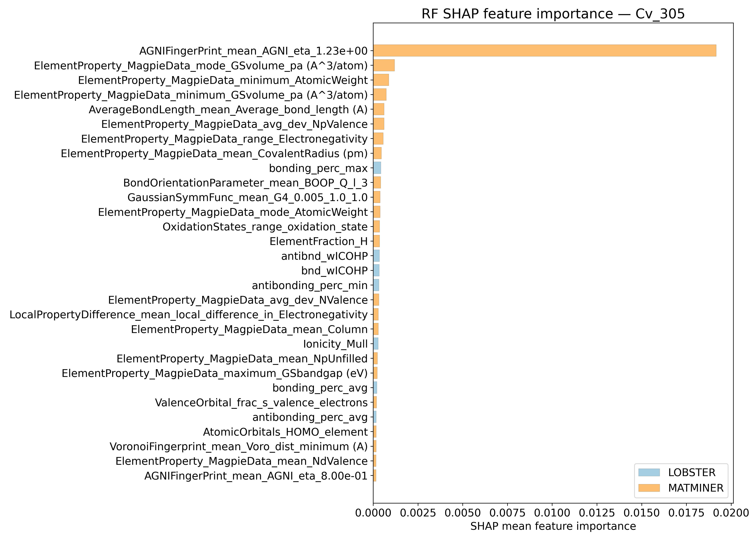The width and height of the screenshot is (756, 540).
Task: Click the LOBSTER blue legend swatch
Action: coord(649,472)
